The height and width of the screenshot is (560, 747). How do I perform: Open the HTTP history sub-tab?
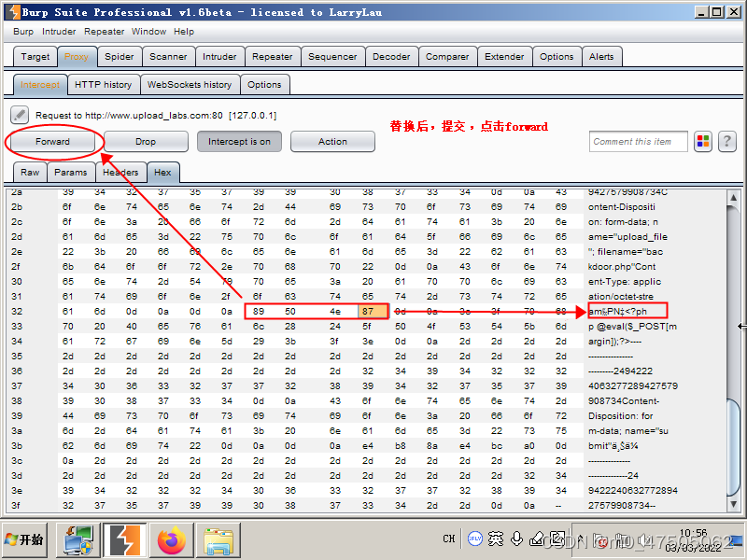coord(103,85)
